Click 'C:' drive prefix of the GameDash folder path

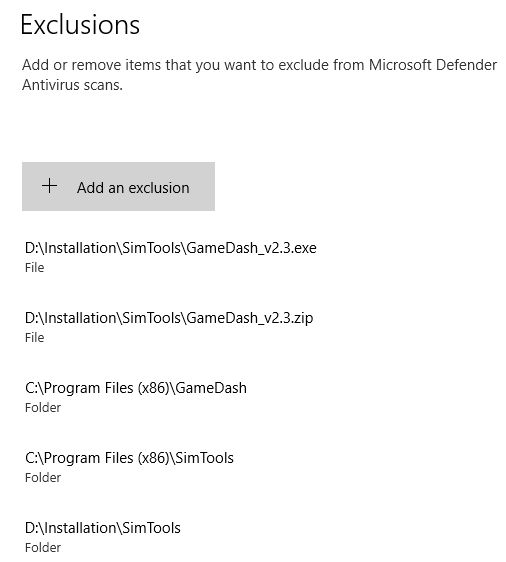click(x=32, y=388)
